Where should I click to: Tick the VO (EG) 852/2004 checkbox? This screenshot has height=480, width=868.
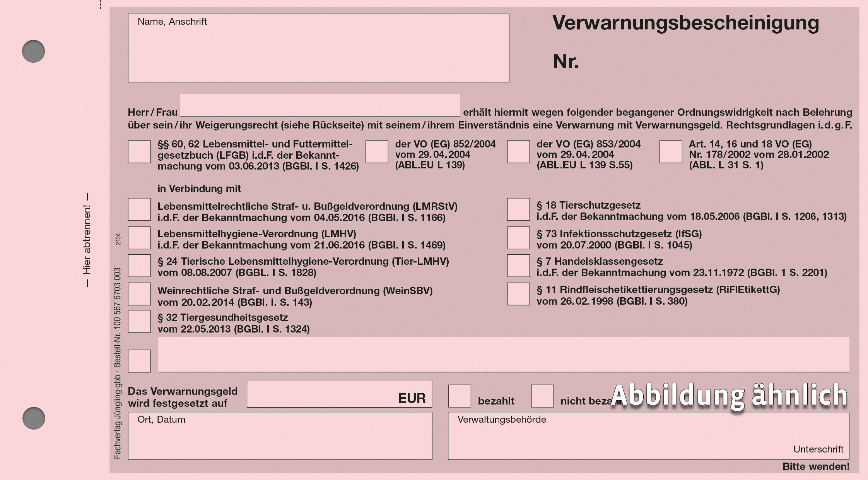(x=377, y=152)
